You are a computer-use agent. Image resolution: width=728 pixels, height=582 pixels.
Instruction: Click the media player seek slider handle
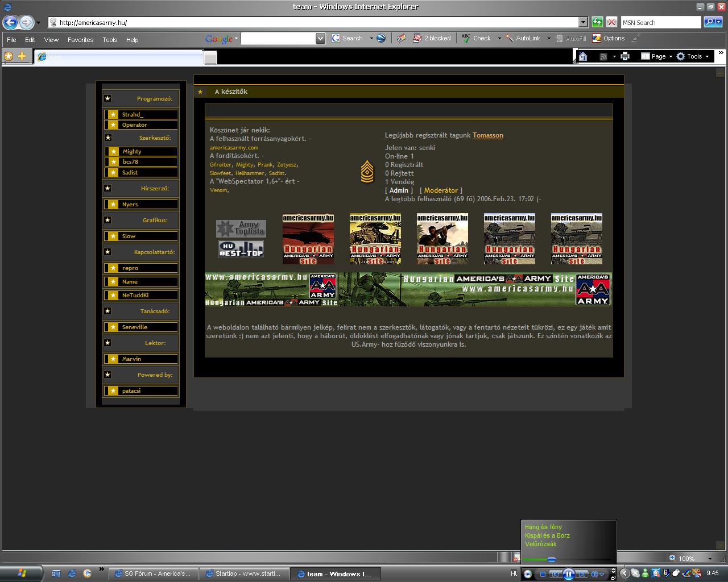tap(551, 560)
